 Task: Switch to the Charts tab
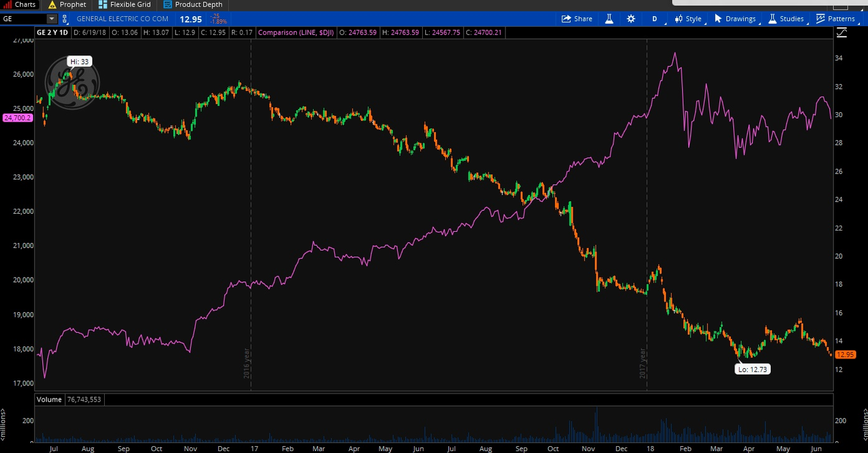point(20,4)
